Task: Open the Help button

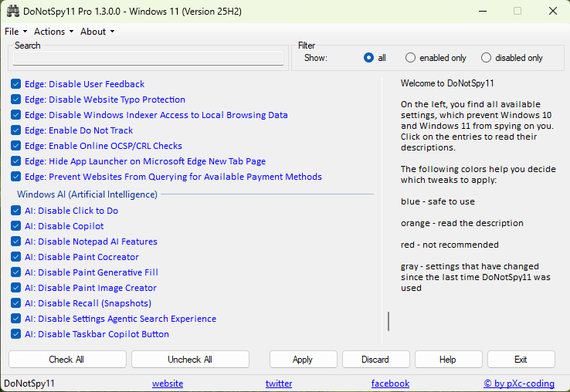Action: (448, 360)
